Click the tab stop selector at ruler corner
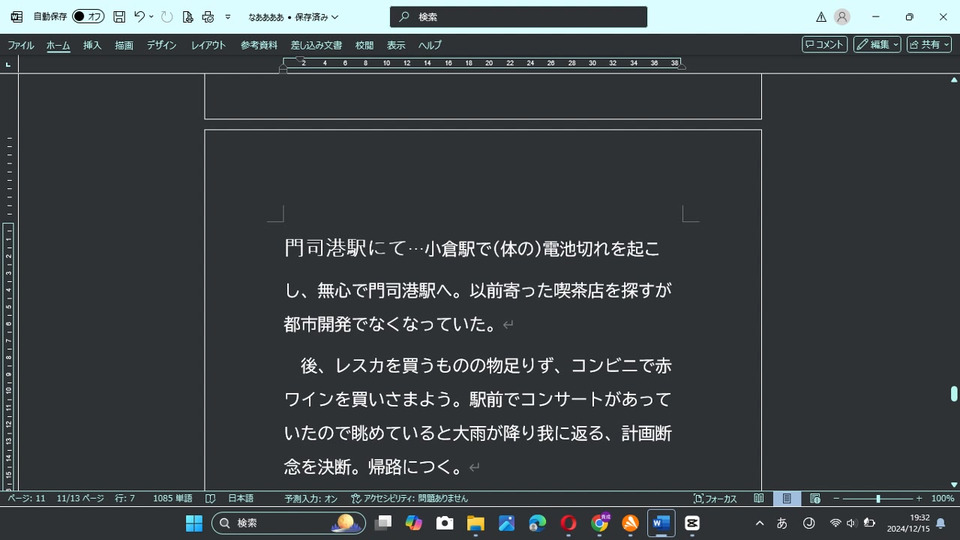 click(x=8, y=64)
